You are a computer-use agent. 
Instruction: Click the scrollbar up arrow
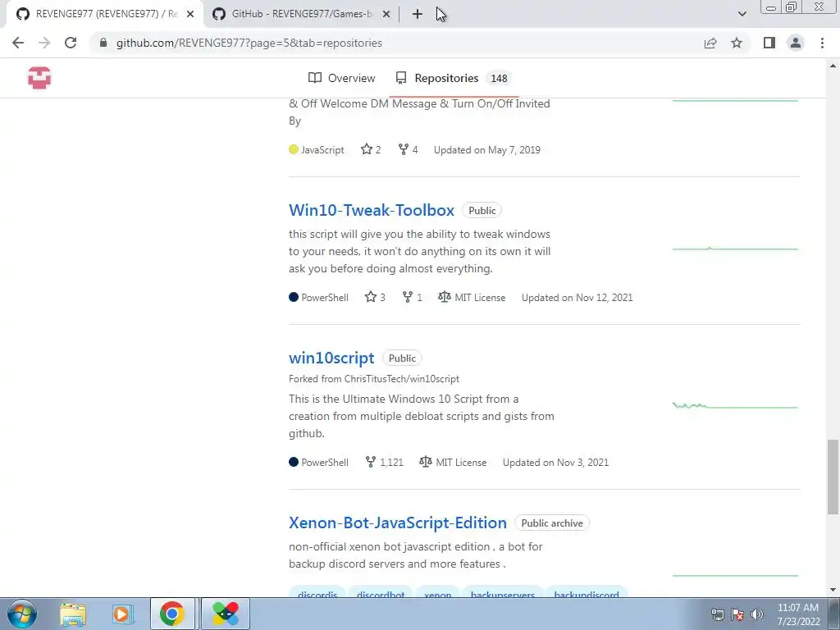(x=833, y=66)
